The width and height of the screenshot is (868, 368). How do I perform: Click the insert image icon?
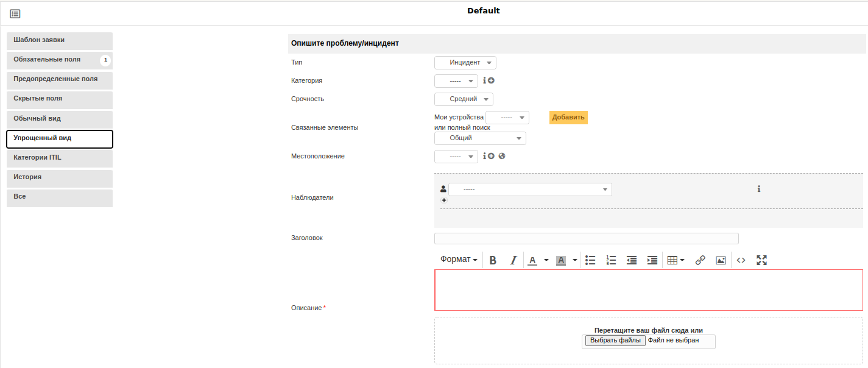coord(721,260)
